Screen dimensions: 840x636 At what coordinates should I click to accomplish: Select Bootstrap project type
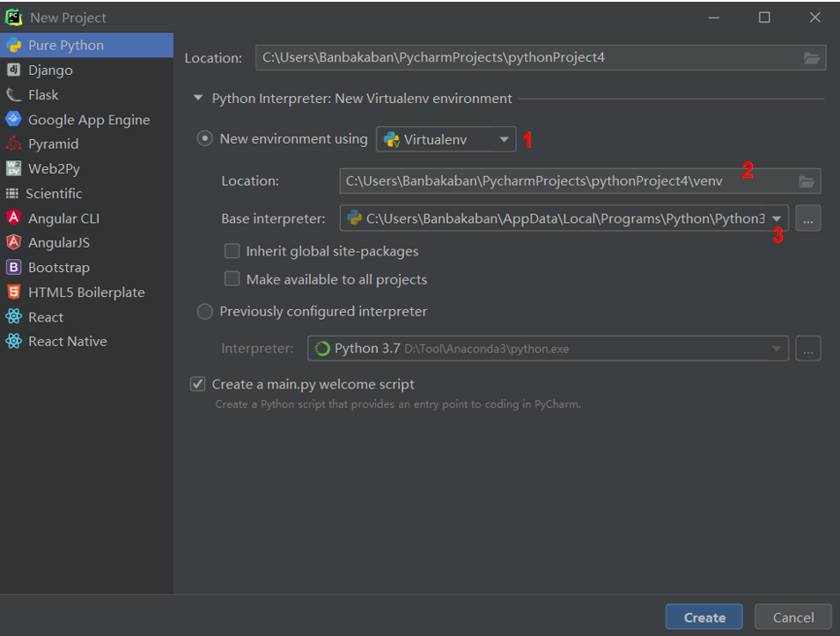[x=87, y=268]
